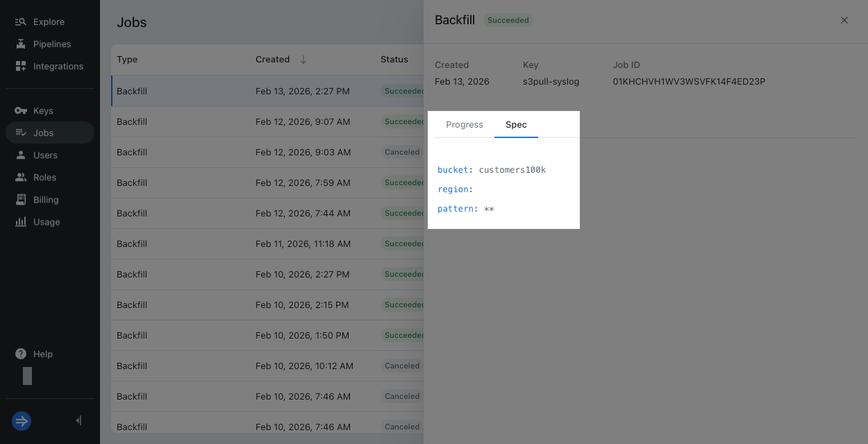
Task: Collapse the sidebar with the arrow
Action: 78,420
